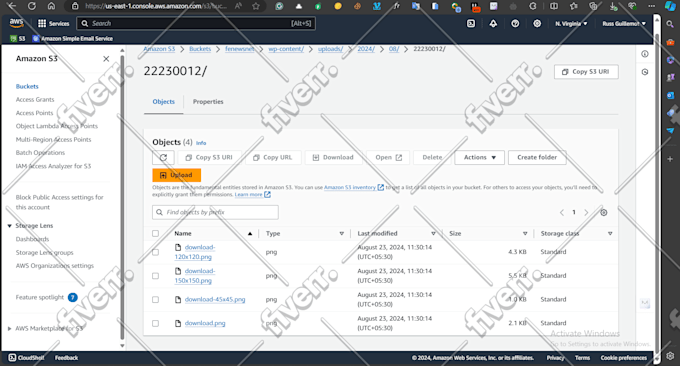Switch to the Objects tab
680x366 pixels.
163,101
